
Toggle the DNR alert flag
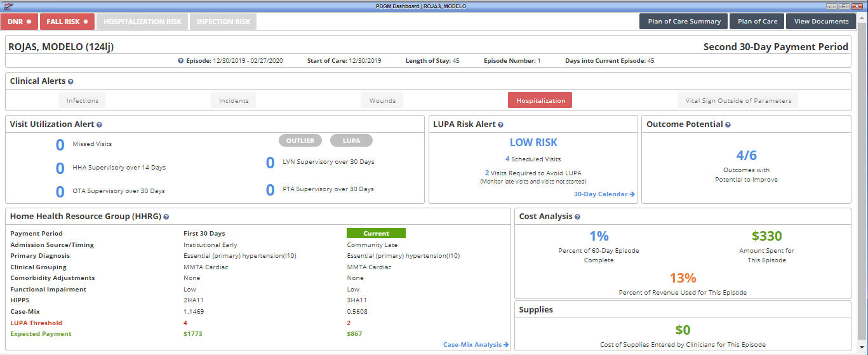point(19,22)
